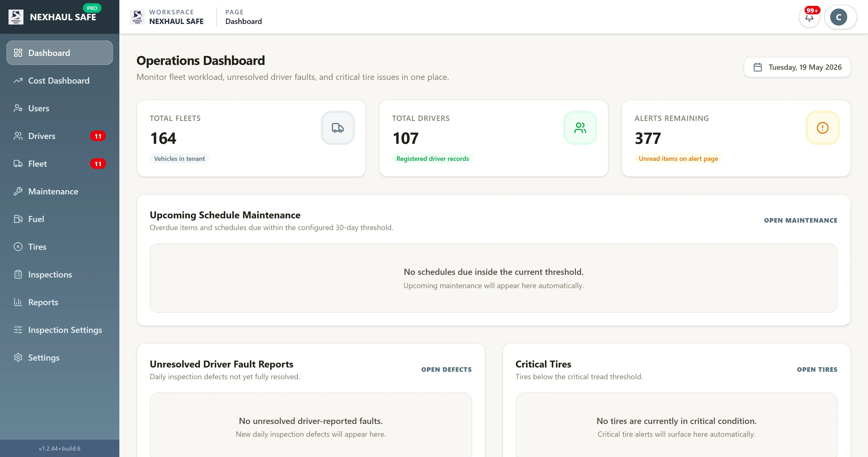The image size is (868, 457).
Task: Click the TOTAL FLEETS label
Action: click(175, 118)
